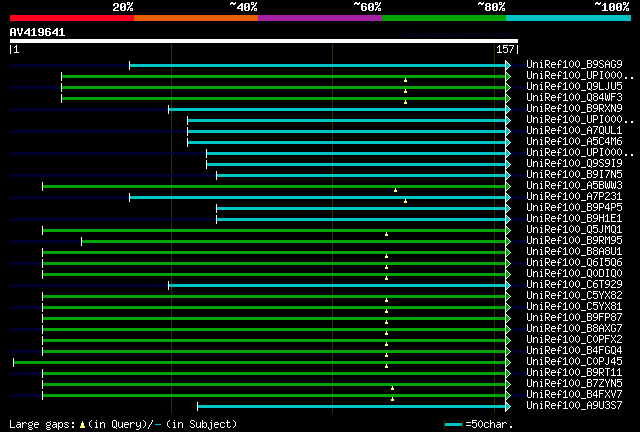Click the cyan alignment bar of UniRef100_A9U3S7

[351, 407]
